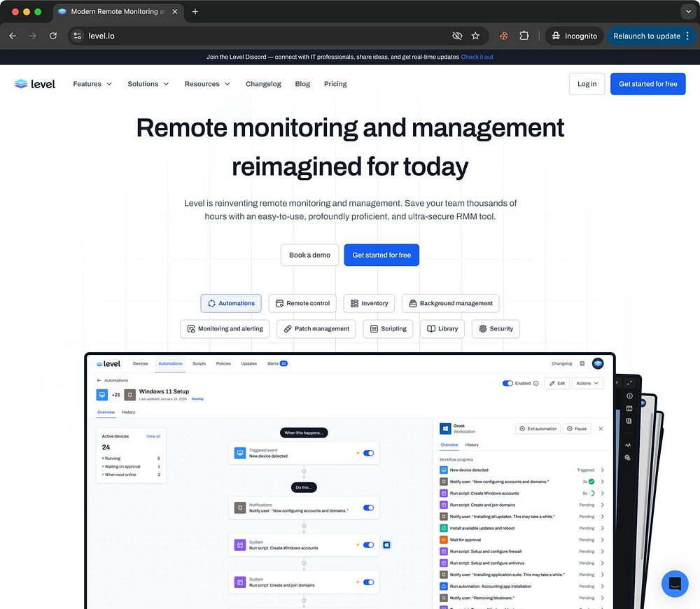Click the Groot workstation Windows icon
The height and width of the screenshot is (609, 700).
(445, 428)
